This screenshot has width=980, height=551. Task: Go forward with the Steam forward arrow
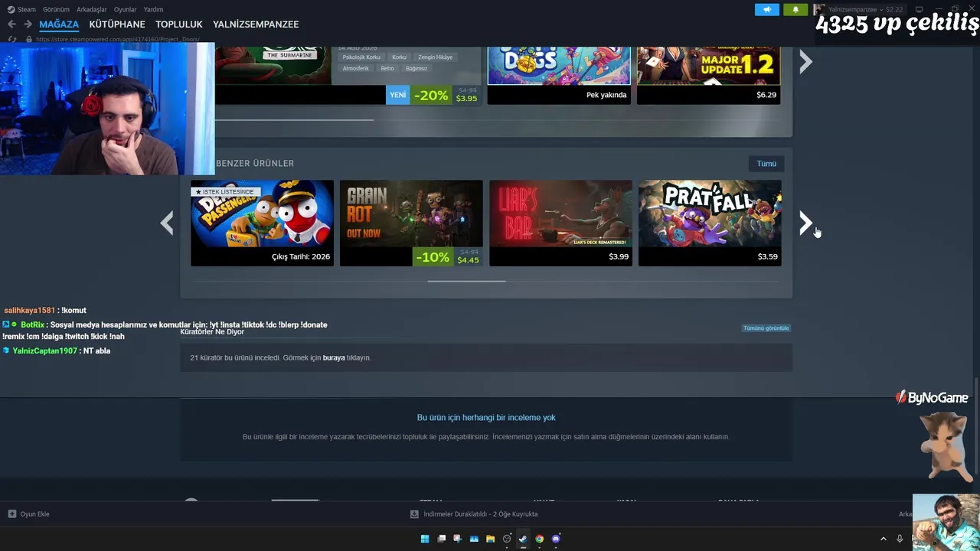(x=28, y=24)
